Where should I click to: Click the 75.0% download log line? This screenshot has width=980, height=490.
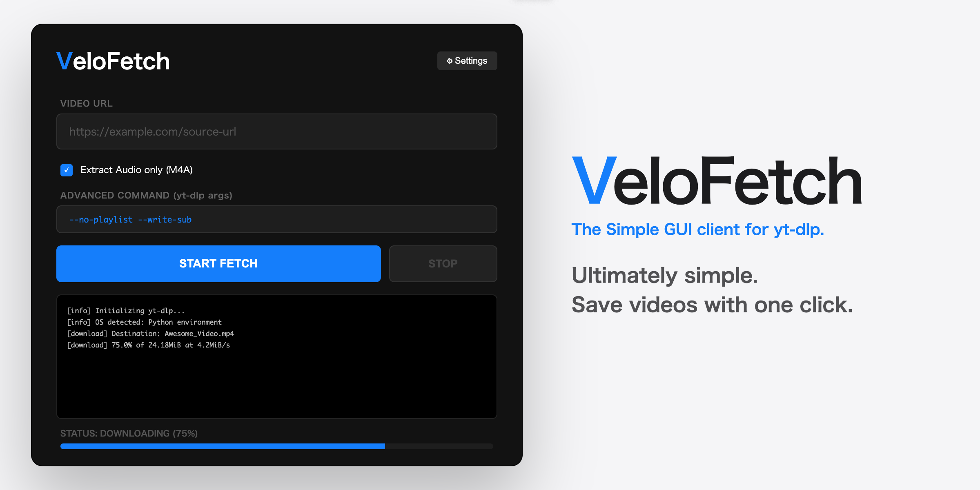point(148,345)
